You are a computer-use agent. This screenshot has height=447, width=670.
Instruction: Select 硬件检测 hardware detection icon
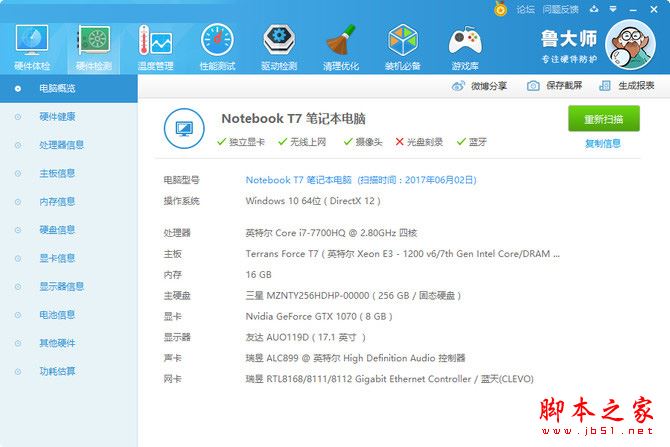coord(94,47)
